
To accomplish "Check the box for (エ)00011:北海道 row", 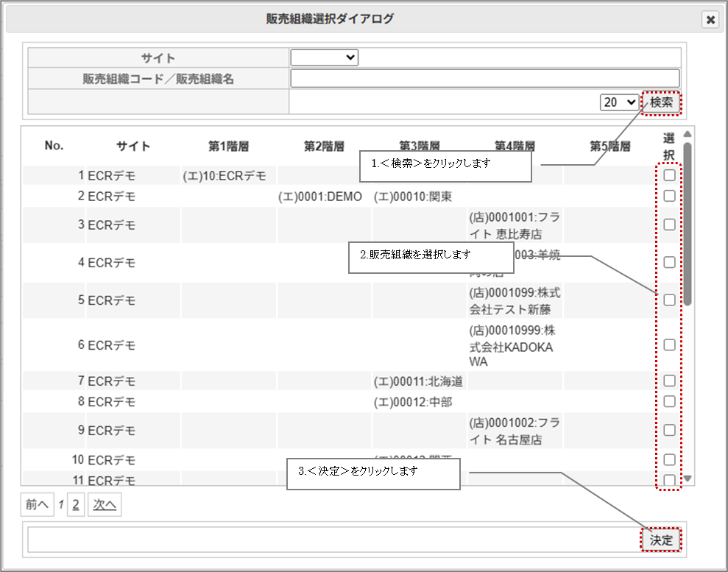I will [669, 381].
